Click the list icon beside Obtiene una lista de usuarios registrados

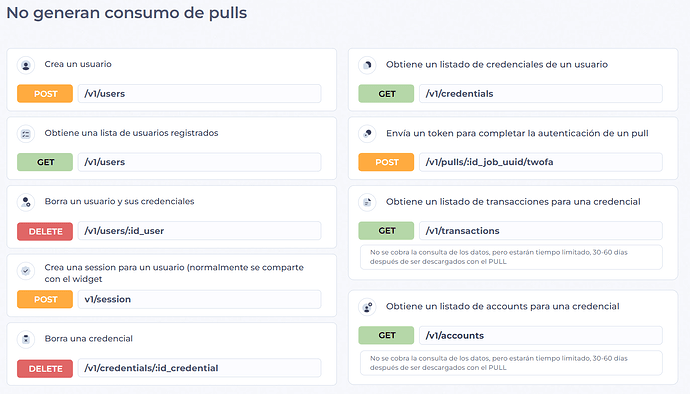(26, 134)
